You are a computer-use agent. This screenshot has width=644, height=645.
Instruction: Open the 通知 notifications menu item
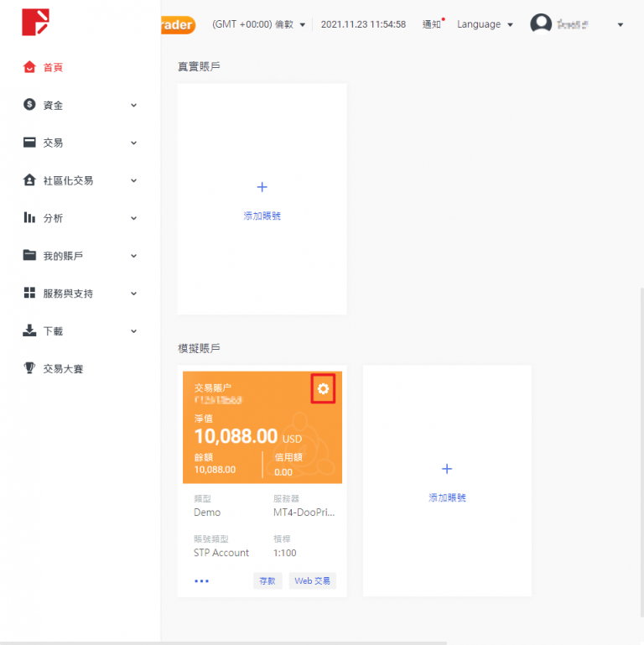point(432,24)
